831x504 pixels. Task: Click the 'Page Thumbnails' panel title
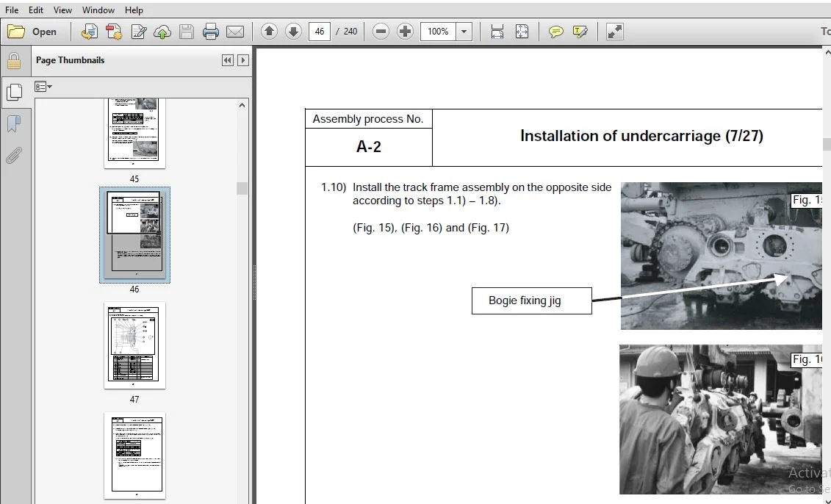[70, 60]
